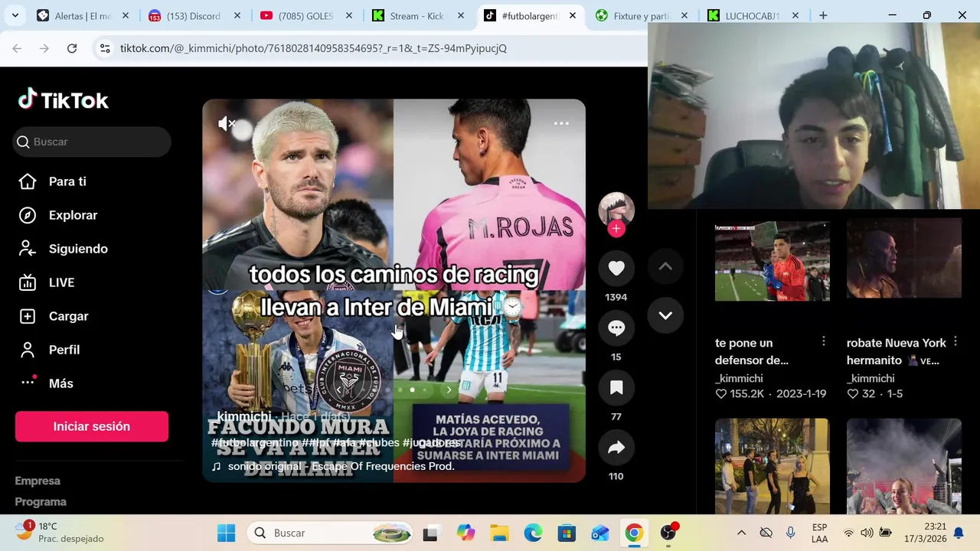Open Task View from the taskbar
980x551 pixels.
pyautogui.click(x=430, y=533)
